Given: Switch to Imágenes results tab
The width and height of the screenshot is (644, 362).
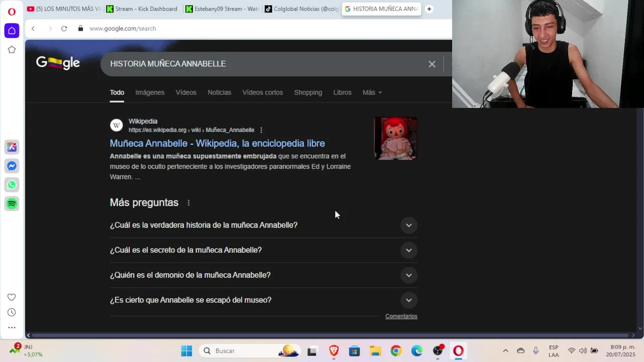Looking at the screenshot, I should pyautogui.click(x=150, y=93).
